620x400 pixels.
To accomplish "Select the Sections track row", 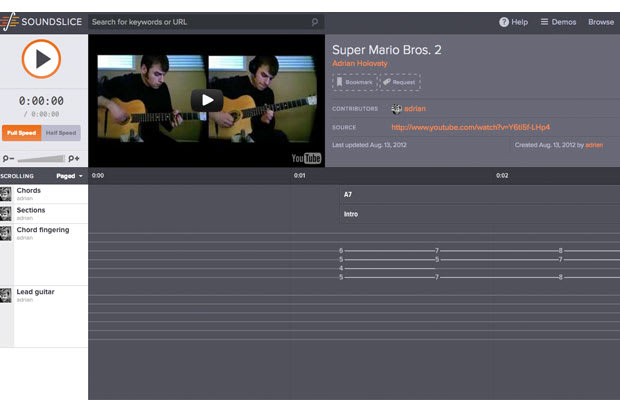I will (44, 213).
